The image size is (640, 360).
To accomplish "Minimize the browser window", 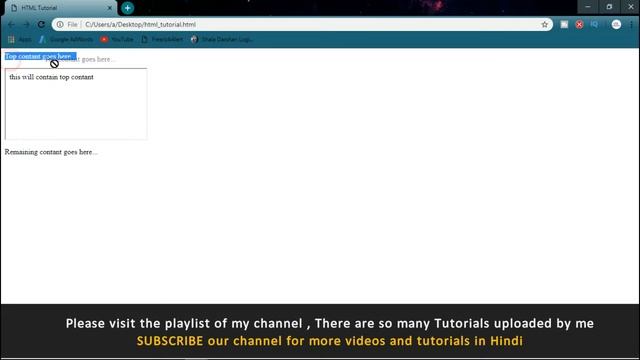I will pyautogui.click(x=588, y=7).
